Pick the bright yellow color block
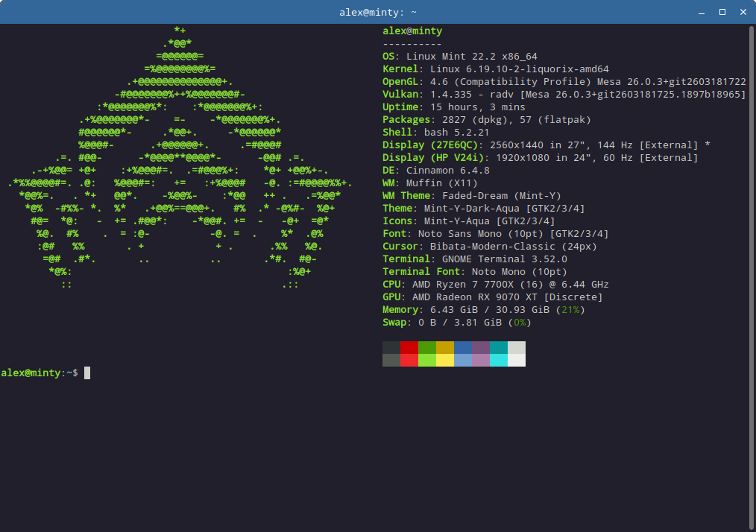The height and width of the screenshot is (532, 756). (444, 360)
